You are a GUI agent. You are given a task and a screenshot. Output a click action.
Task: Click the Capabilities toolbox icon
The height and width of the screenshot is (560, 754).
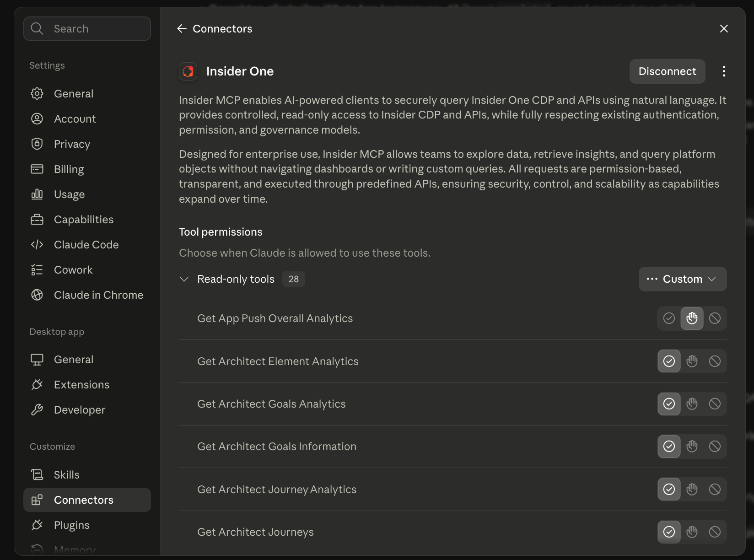(x=37, y=219)
